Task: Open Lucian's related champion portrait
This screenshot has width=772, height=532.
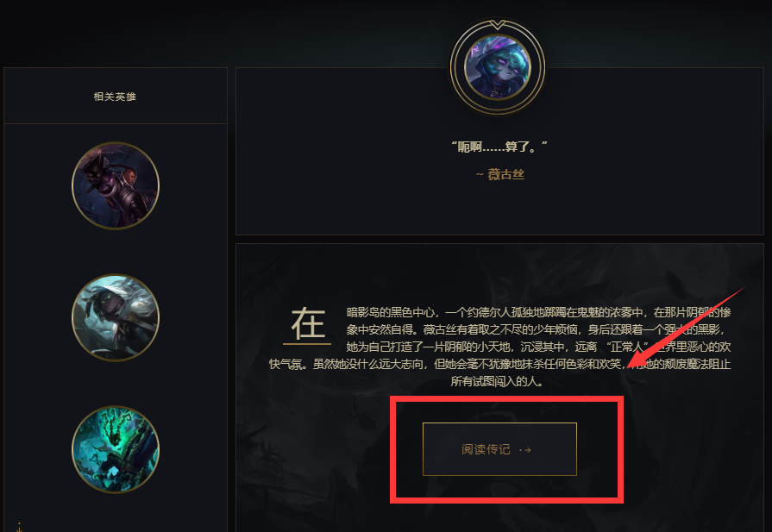Action: click(x=116, y=185)
